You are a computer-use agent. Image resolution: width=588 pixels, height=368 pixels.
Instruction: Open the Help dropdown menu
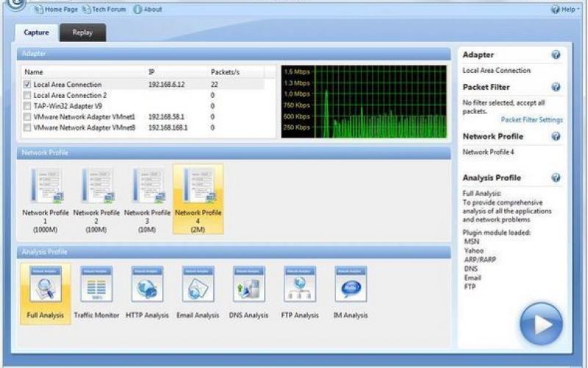pyautogui.click(x=564, y=10)
